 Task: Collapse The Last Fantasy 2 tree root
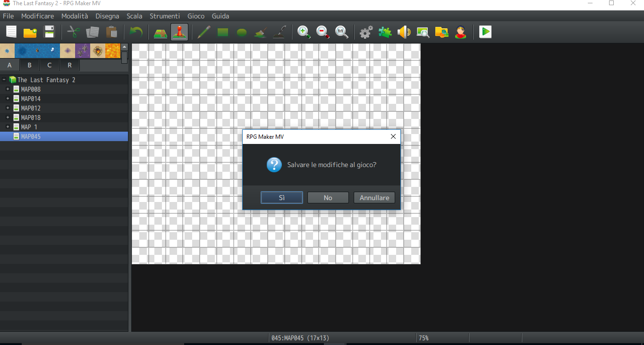[x=4, y=80]
